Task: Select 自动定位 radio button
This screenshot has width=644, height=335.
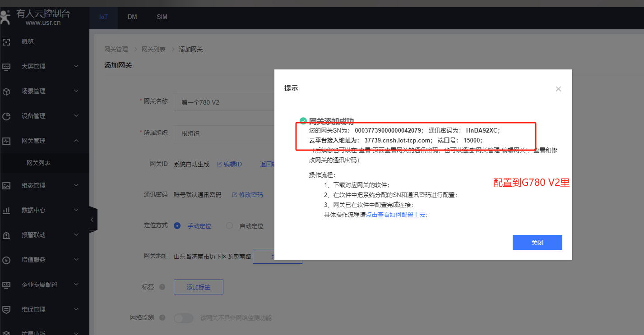Action: pos(229,226)
